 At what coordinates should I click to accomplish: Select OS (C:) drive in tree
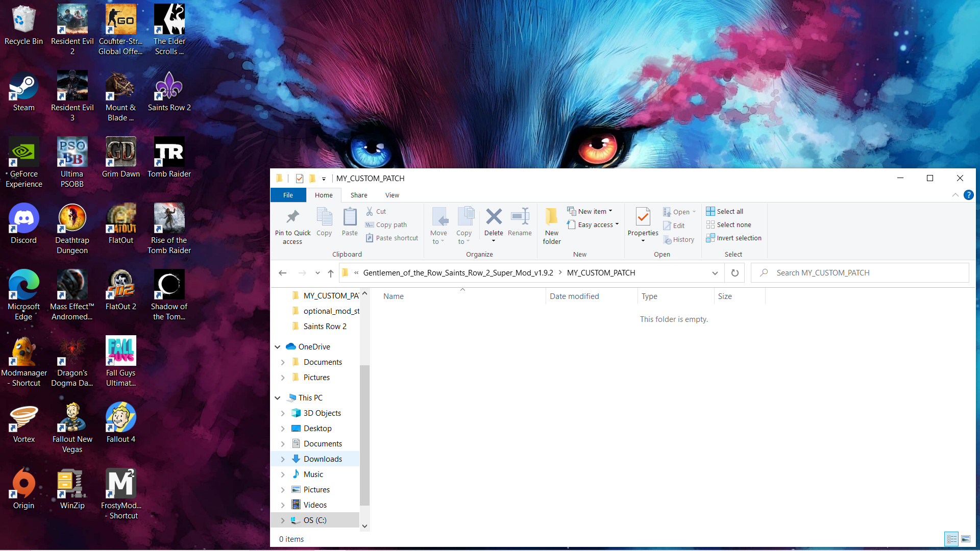(314, 520)
